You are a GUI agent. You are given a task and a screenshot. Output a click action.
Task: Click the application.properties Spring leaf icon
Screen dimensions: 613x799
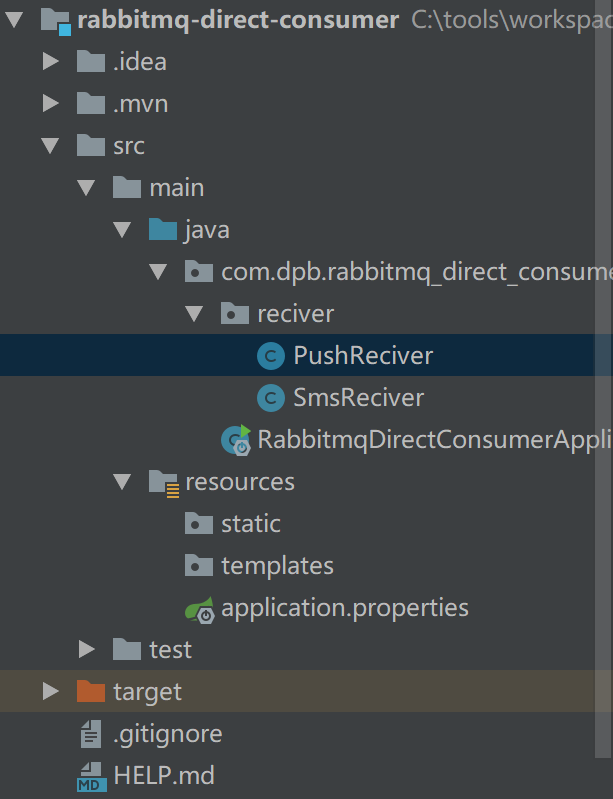199,609
